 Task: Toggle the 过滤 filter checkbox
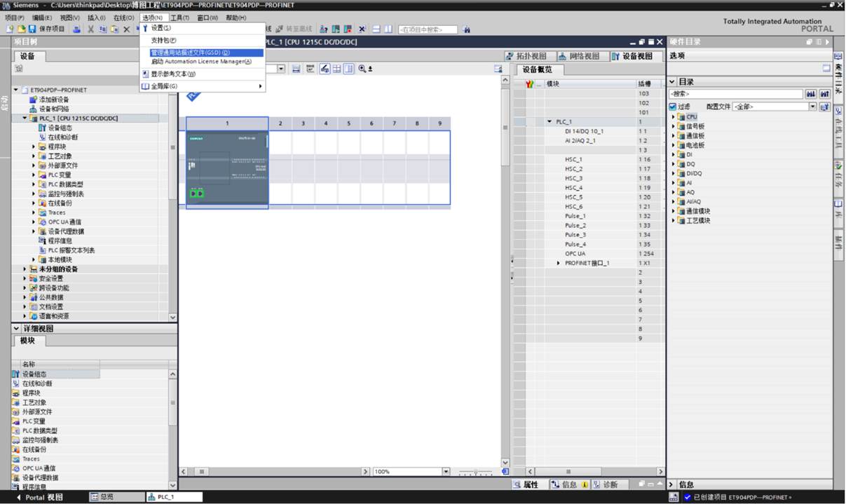[673, 107]
